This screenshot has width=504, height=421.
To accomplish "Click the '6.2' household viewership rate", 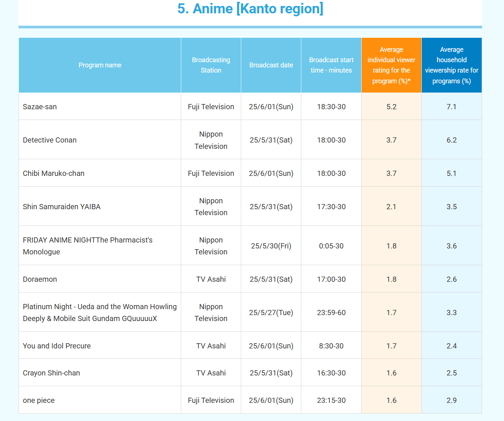I will (x=451, y=140).
